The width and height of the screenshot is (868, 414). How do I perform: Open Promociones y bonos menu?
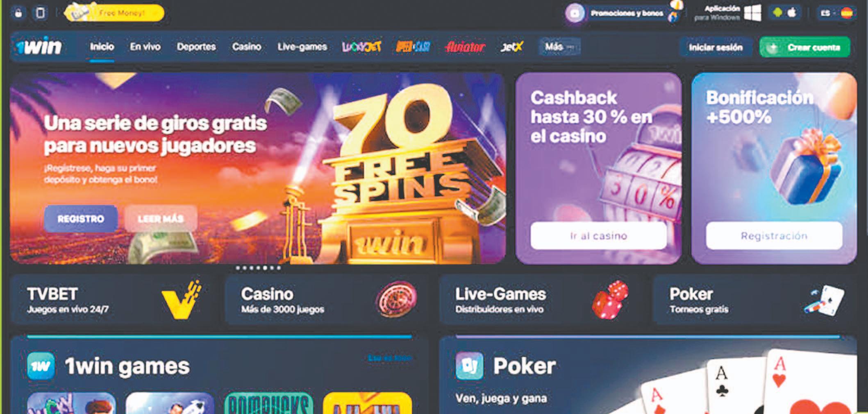[x=621, y=13]
